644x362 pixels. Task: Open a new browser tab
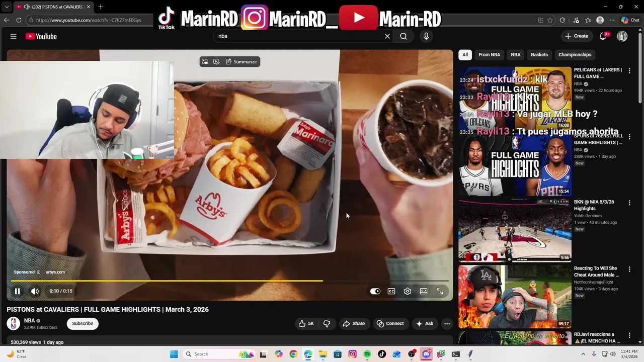pos(101,7)
